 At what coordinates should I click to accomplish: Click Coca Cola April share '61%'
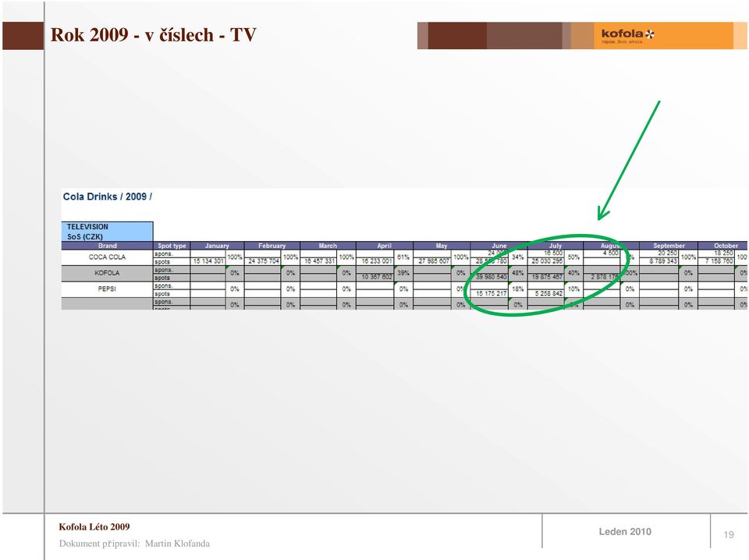tap(403, 257)
